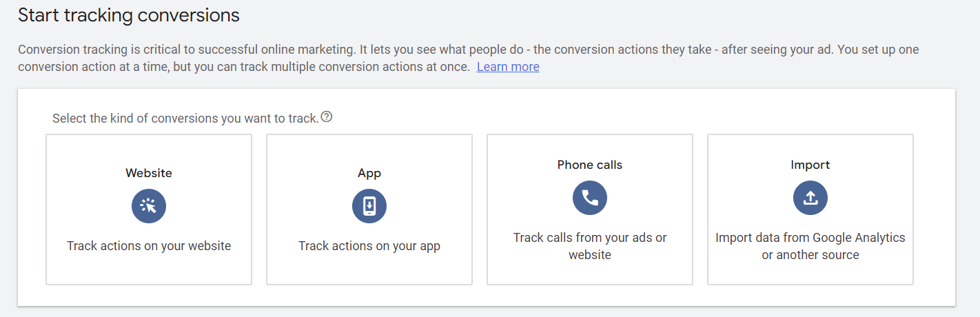The image size is (980, 317).
Task: Select the "Phone calls" card title
Action: click(x=590, y=165)
